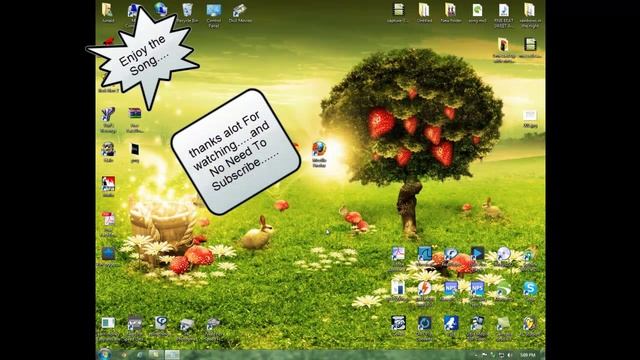
Task: Open the yellow shield shortcut icon
Action: coord(530,323)
